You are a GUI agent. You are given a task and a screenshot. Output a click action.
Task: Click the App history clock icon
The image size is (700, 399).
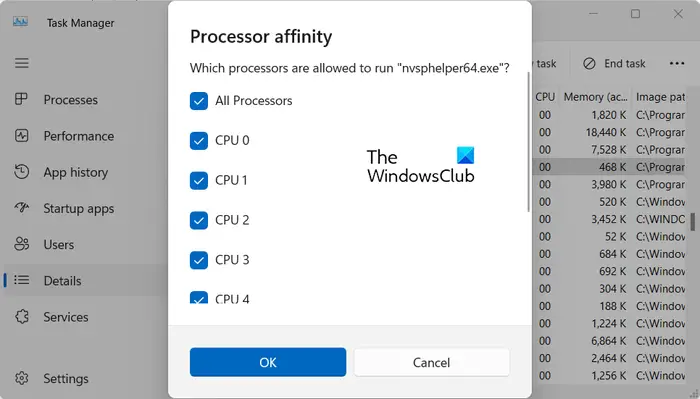point(21,171)
